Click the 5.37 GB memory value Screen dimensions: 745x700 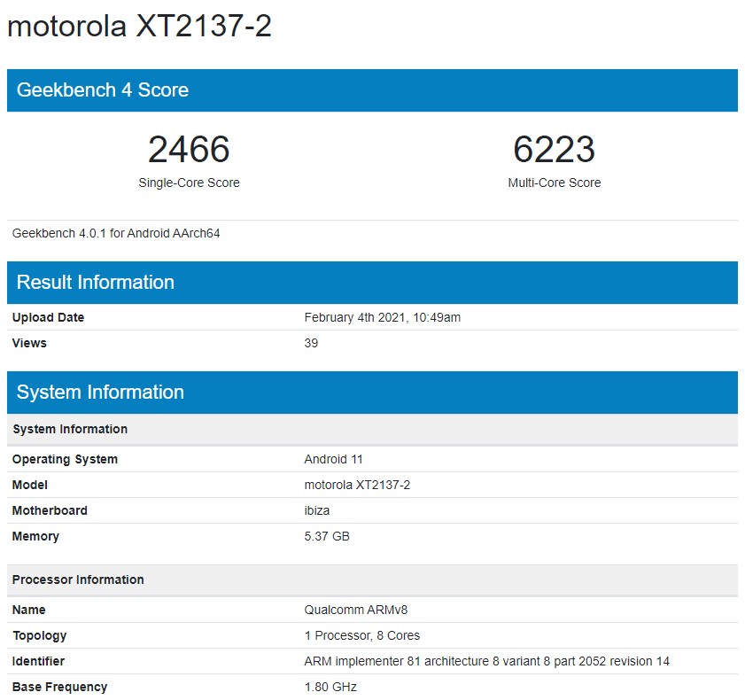[x=327, y=536]
